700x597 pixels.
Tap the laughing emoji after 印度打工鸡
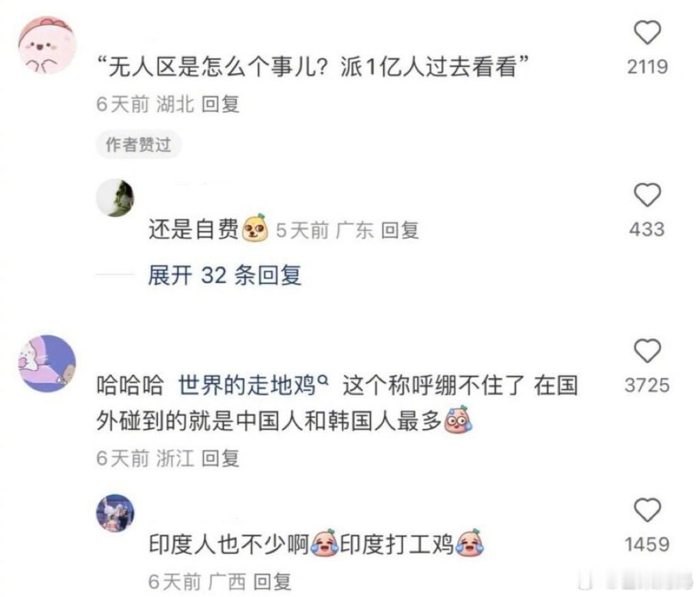(469, 543)
